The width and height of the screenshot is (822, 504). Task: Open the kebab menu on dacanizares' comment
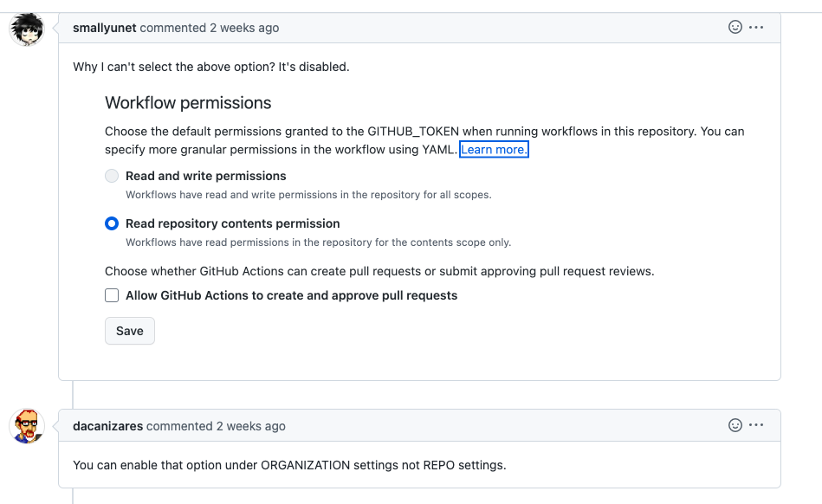756,425
